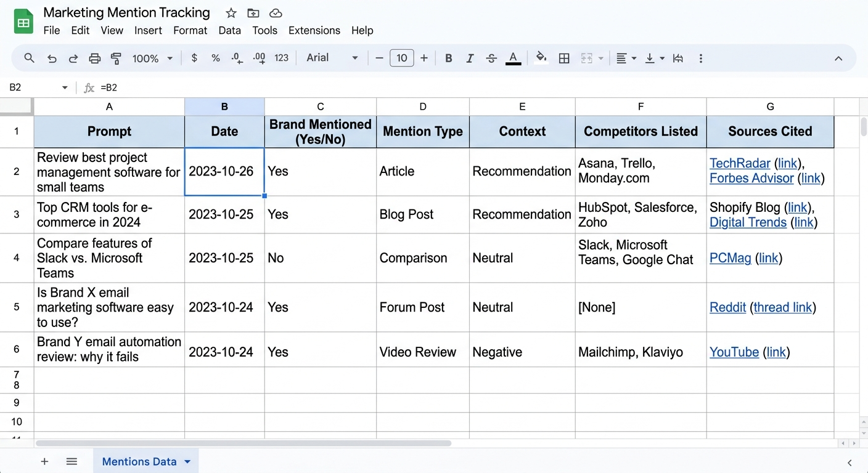Toggle bold formatting in the toolbar

pyautogui.click(x=449, y=58)
